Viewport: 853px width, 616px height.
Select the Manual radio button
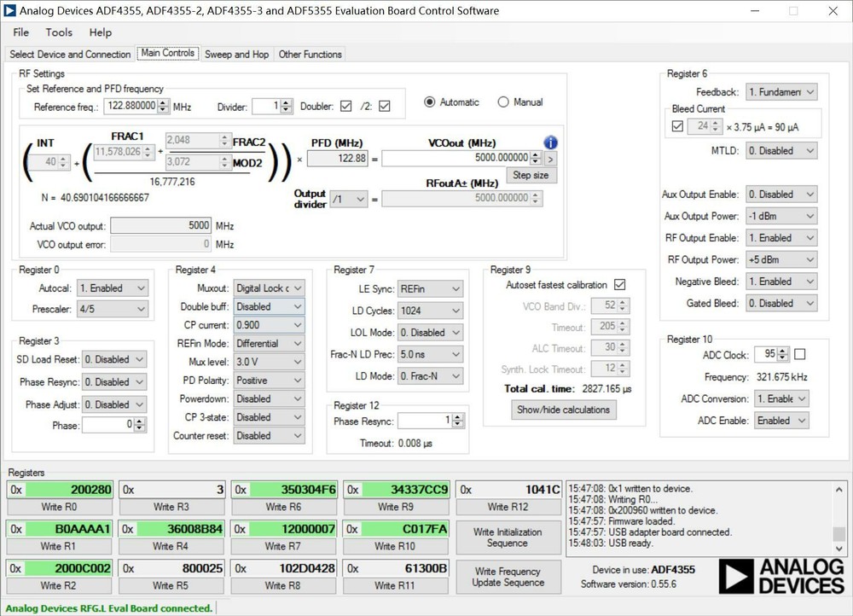click(x=503, y=102)
